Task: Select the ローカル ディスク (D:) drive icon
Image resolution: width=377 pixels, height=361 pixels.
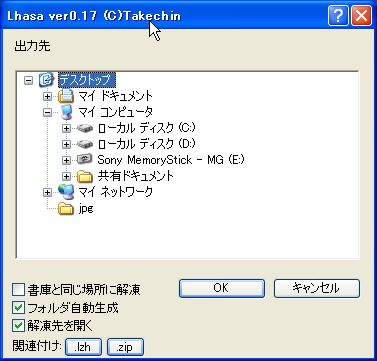Action: (85, 144)
